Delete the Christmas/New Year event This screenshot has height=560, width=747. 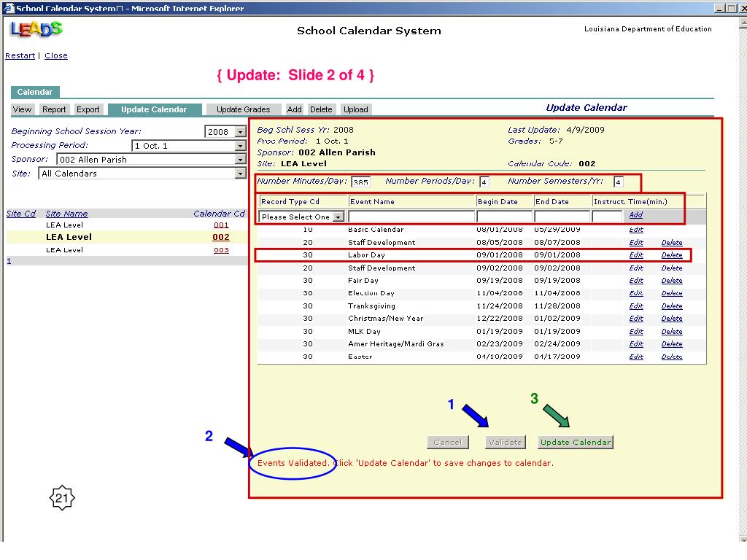(672, 319)
